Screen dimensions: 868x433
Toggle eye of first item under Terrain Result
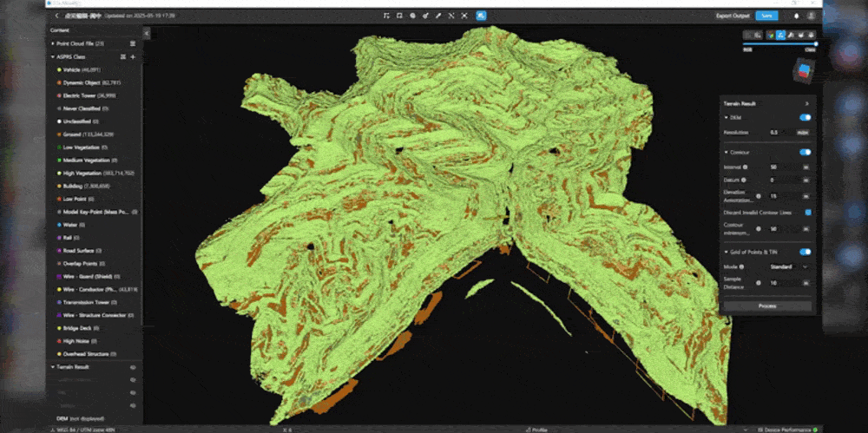133,380
